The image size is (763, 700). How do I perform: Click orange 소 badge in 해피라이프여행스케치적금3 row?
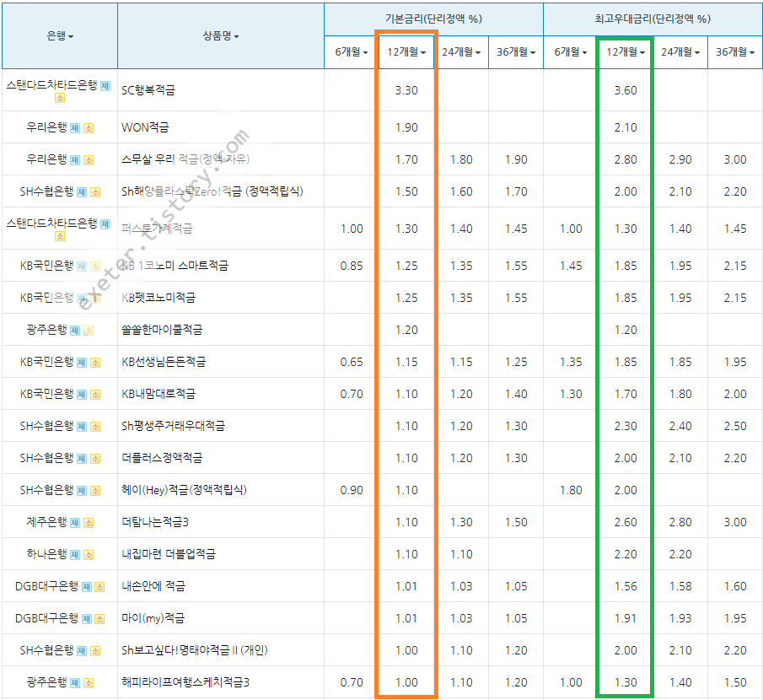89,683
